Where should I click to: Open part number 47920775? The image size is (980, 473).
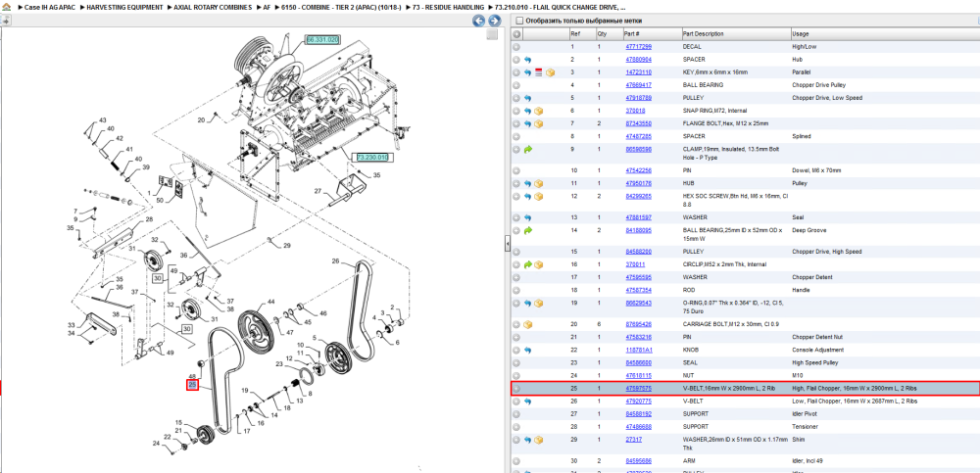[638, 402]
